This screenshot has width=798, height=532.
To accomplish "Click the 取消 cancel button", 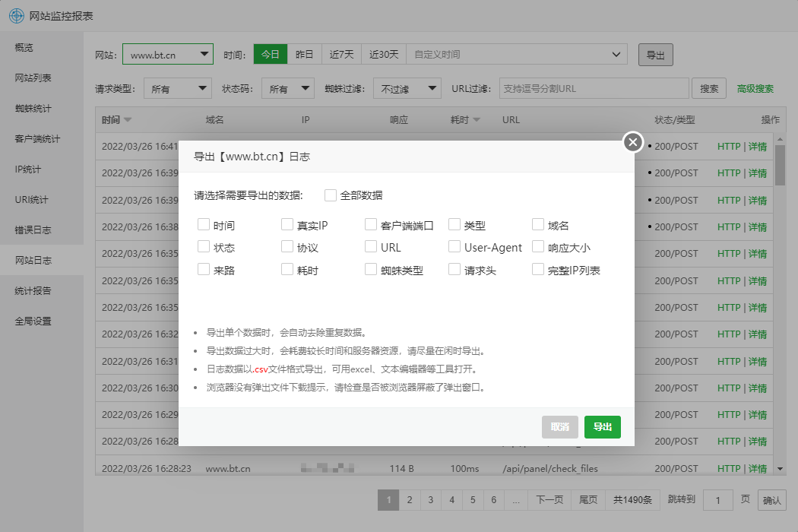I will click(x=560, y=426).
